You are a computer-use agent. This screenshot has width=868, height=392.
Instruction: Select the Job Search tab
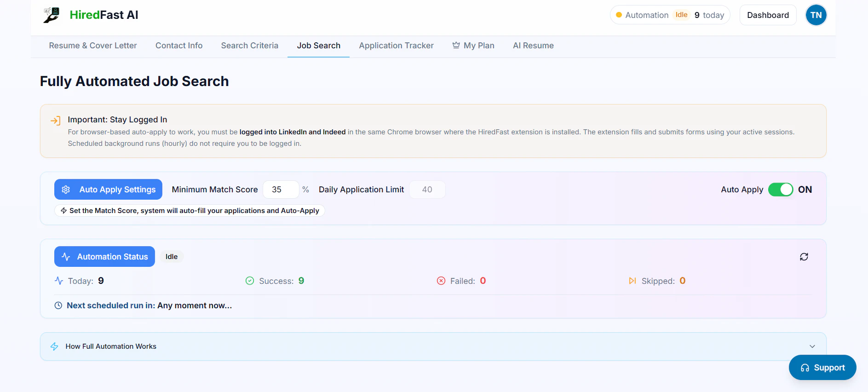[319, 46]
